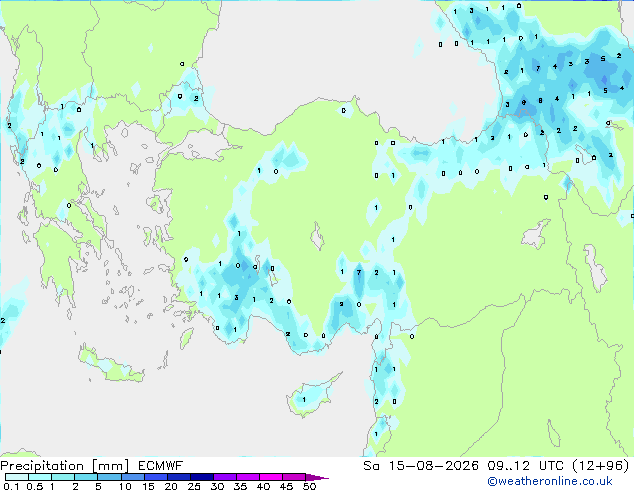634x490 pixels.
Task: Click the '45' legend scale label
Action: pos(287,486)
